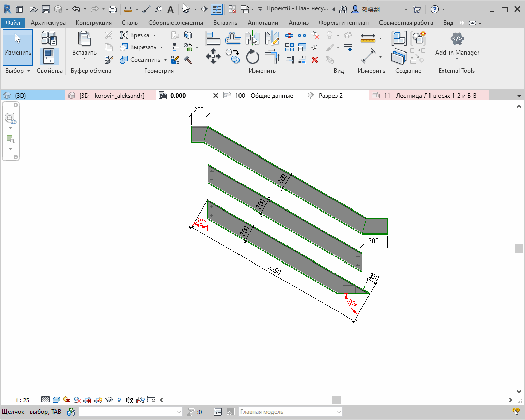Open the Архитектура ribbon tab
This screenshot has height=420, width=525.
(x=48, y=23)
